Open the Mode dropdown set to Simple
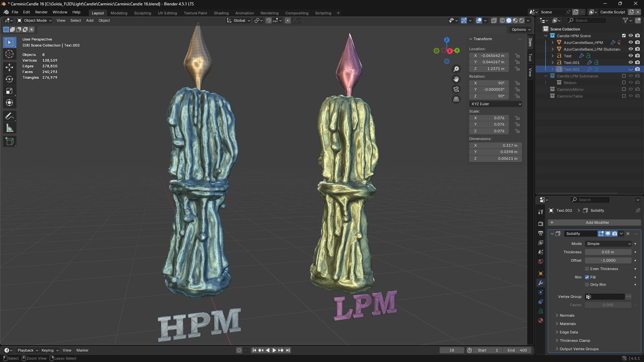644x362 pixels. coord(608,244)
